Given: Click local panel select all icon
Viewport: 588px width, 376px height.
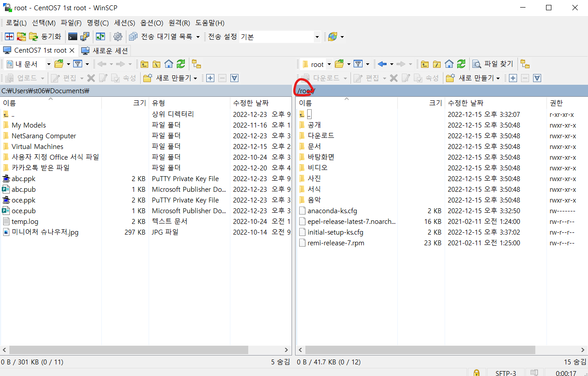Looking at the screenshot, I should (x=234, y=78).
